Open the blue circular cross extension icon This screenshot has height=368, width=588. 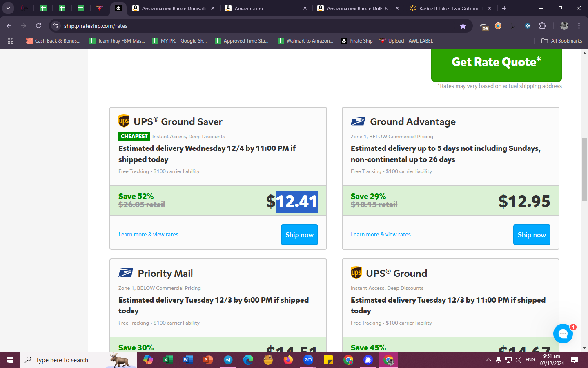pos(528,26)
